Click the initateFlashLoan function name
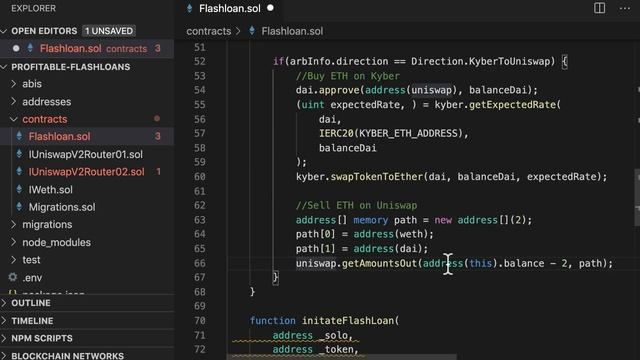The image size is (640, 360). 348,321
